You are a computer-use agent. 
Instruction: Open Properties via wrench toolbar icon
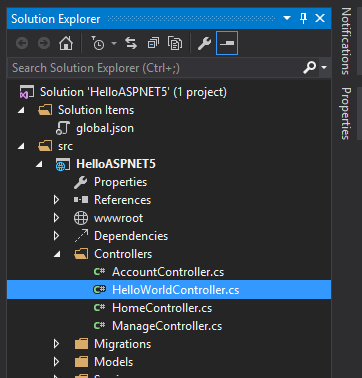click(x=204, y=43)
